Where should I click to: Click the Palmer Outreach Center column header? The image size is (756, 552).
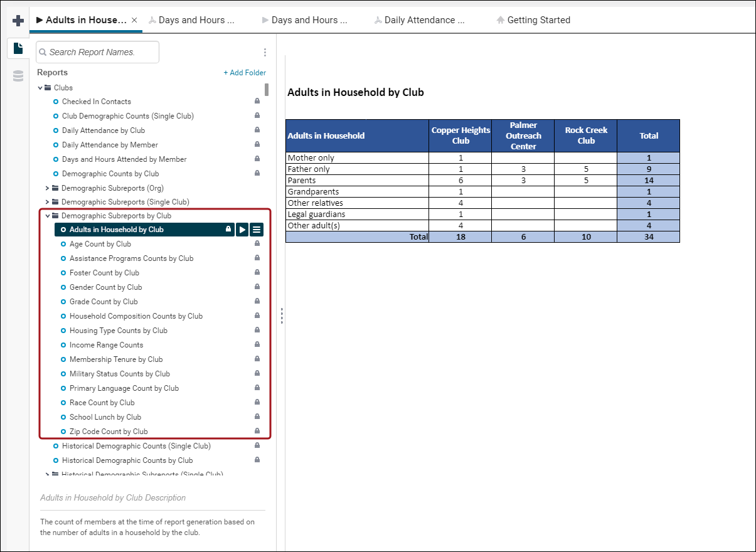point(523,135)
